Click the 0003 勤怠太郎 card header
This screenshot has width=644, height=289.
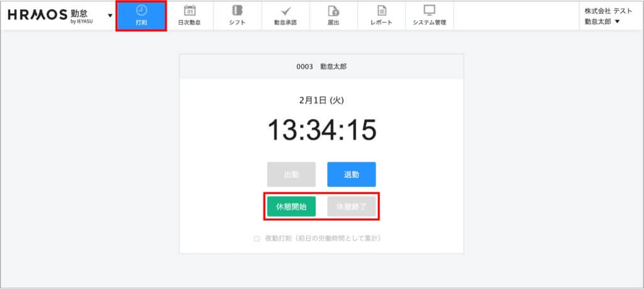coord(321,66)
